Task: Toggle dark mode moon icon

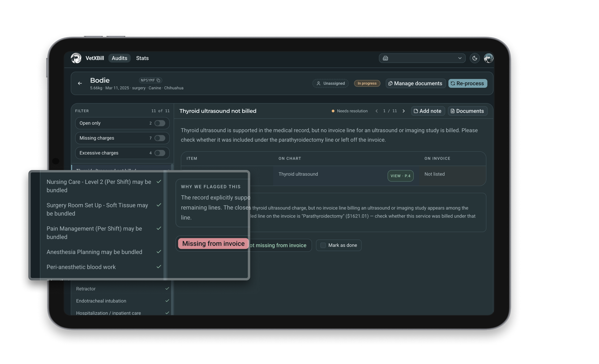Action: (475, 58)
